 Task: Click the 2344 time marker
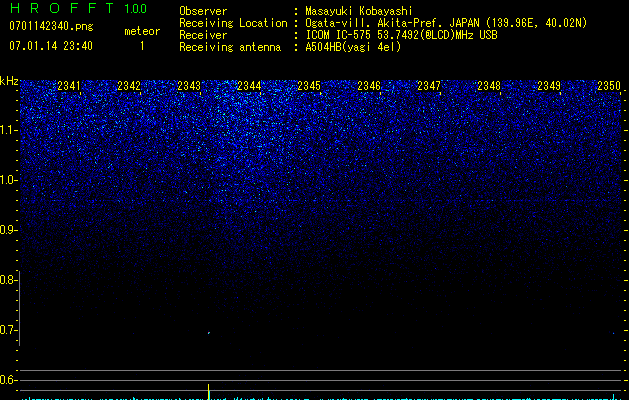point(249,86)
